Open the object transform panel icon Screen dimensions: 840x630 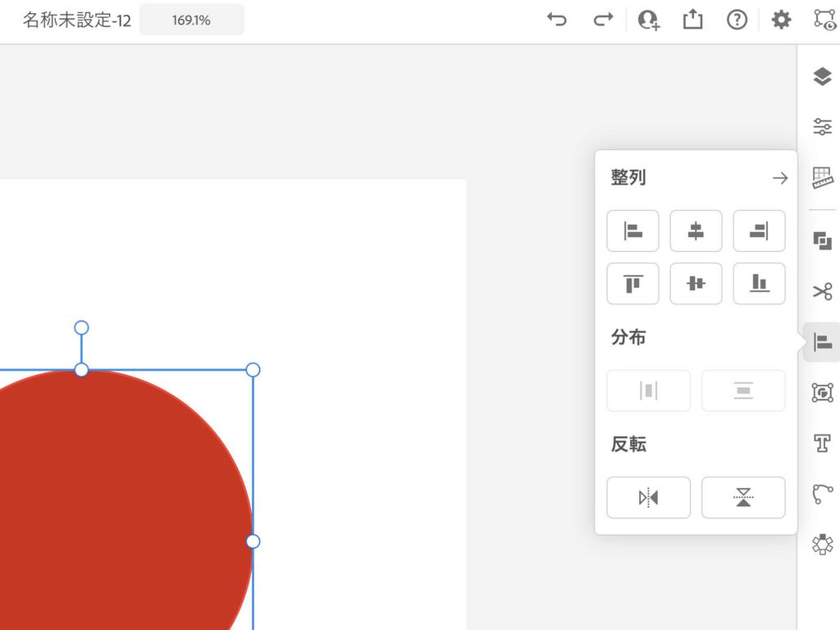[x=822, y=393]
